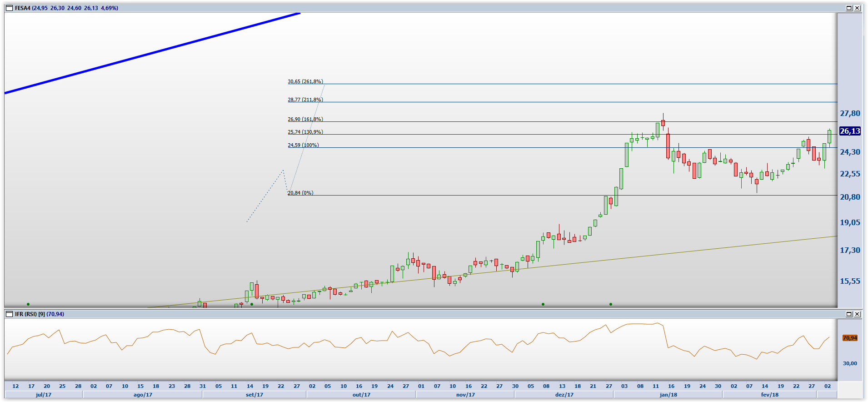868x402 pixels.
Task: Select the 20,84 (0%) Fibonacci base label
Action: pyautogui.click(x=300, y=193)
